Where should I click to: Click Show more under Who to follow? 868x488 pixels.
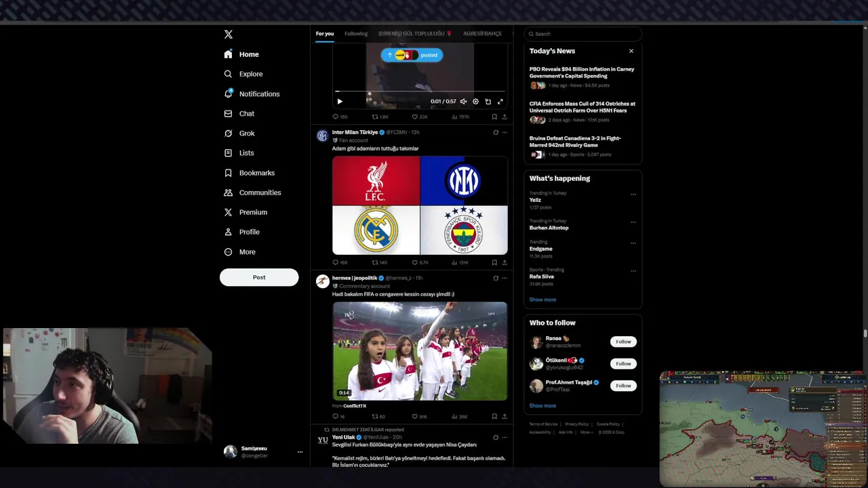tap(542, 405)
